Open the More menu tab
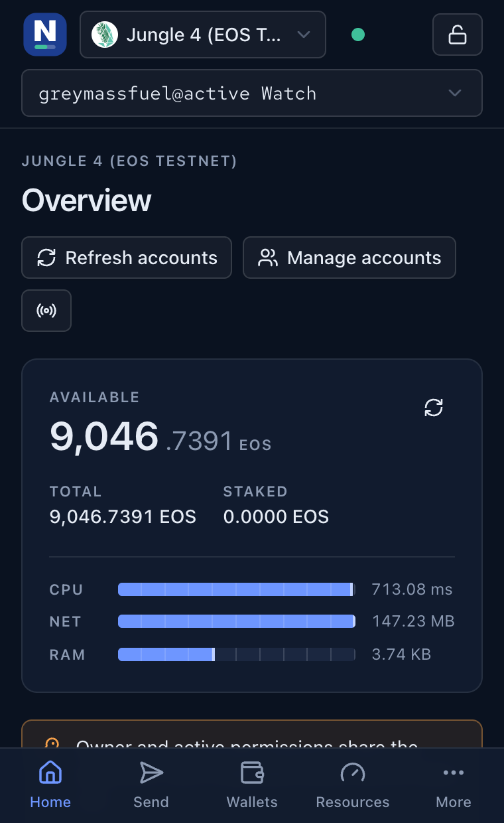Viewport: 504px width, 823px height. click(454, 786)
